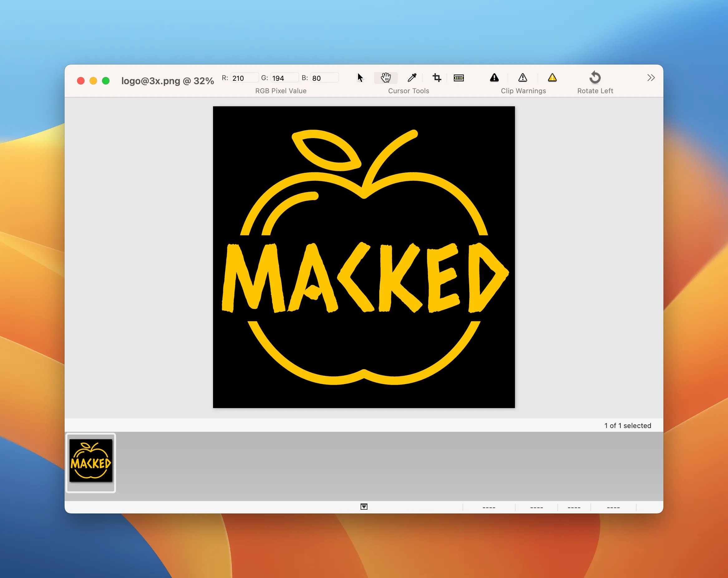Select the measurement ruler tool
The width and height of the screenshot is (728, 578).
click(459, 78)
